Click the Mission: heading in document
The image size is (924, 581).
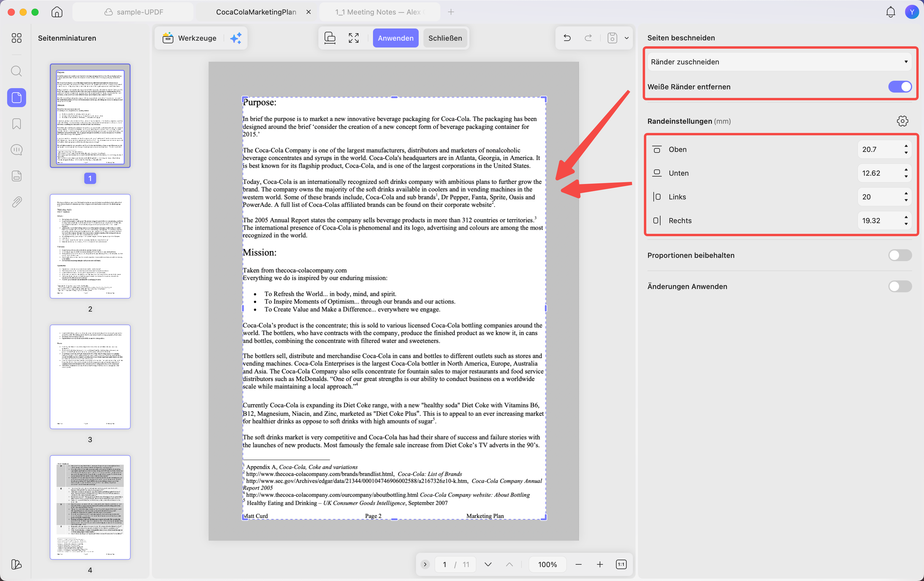[x=259, y=253]
